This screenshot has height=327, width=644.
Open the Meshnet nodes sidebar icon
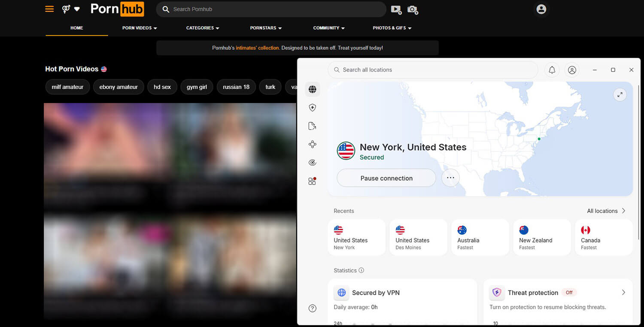tap(313, 144)
